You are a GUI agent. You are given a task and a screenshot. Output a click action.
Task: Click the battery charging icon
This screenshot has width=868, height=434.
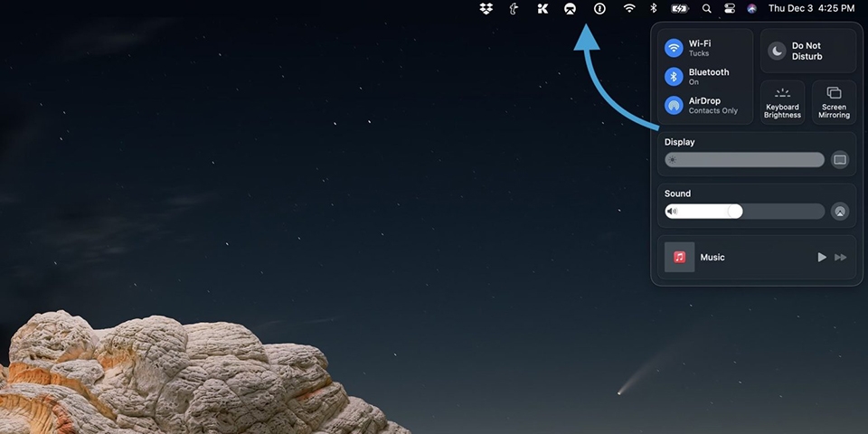(x=679, y=8)
